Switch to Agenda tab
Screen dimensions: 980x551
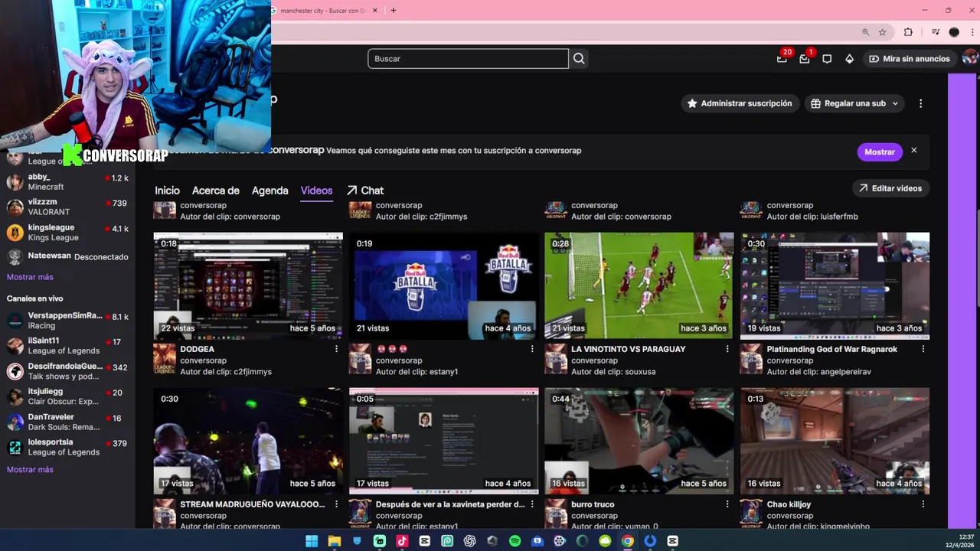(270, 191)
